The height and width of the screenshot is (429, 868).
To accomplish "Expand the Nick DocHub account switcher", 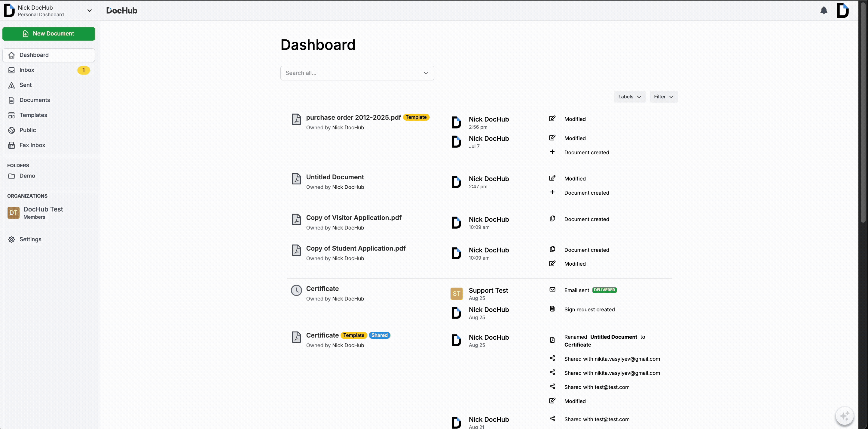I will pyautogui.click(x=89, y=11).
